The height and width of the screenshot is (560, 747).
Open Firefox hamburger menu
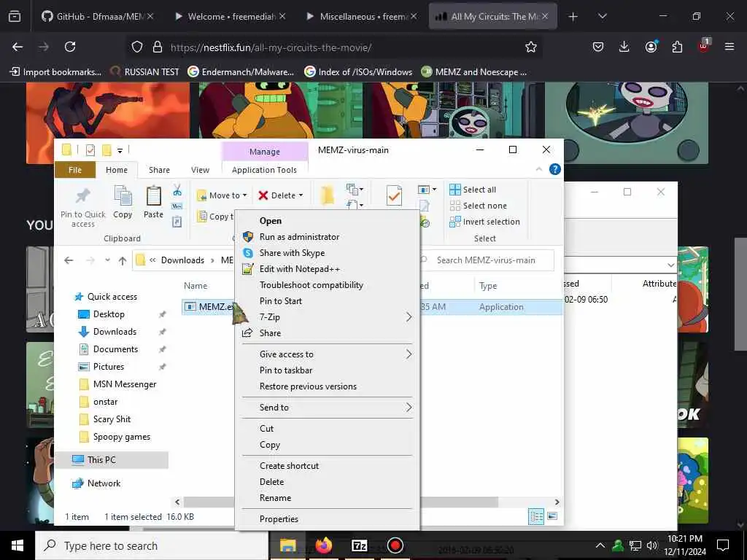coord(729,47)
